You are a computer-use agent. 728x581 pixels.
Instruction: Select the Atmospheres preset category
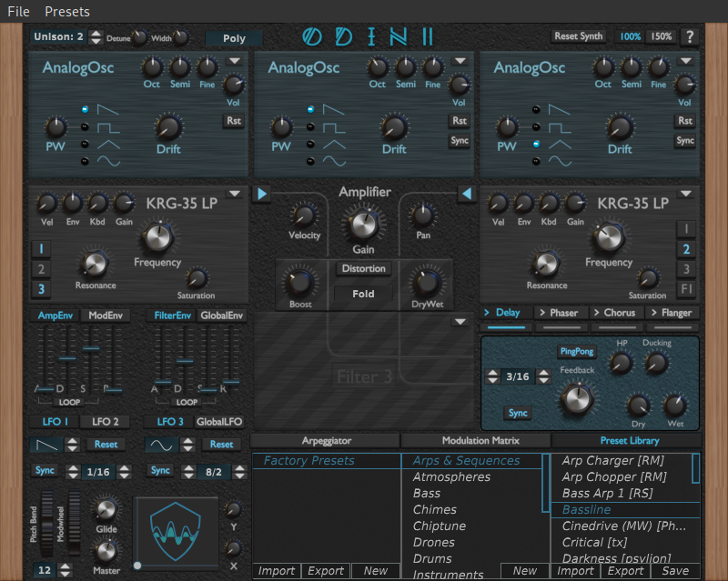coord(471,477)
